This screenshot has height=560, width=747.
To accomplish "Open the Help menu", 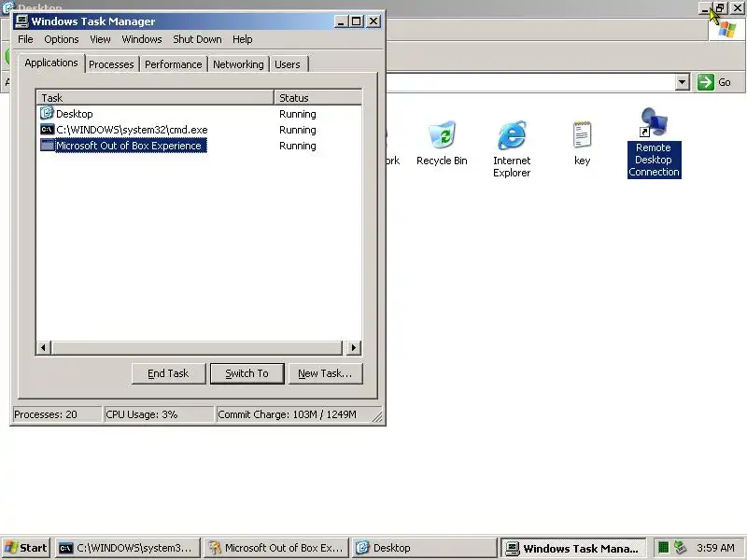I will [x=243, y=39].
